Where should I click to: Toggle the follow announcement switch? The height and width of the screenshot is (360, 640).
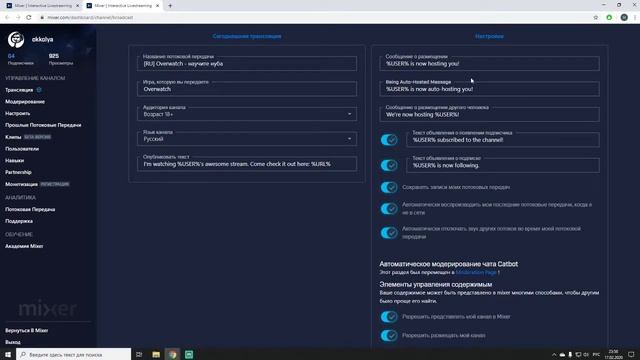click(389, 165)
